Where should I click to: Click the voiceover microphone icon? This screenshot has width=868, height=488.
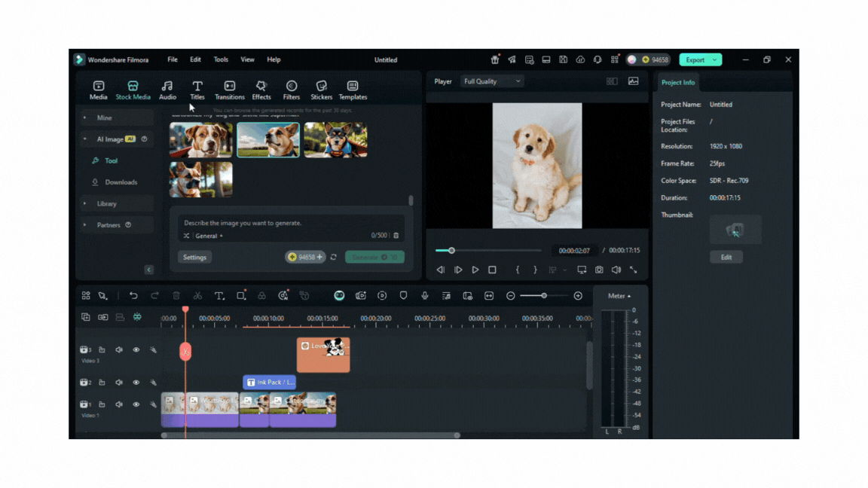point(425,296)
